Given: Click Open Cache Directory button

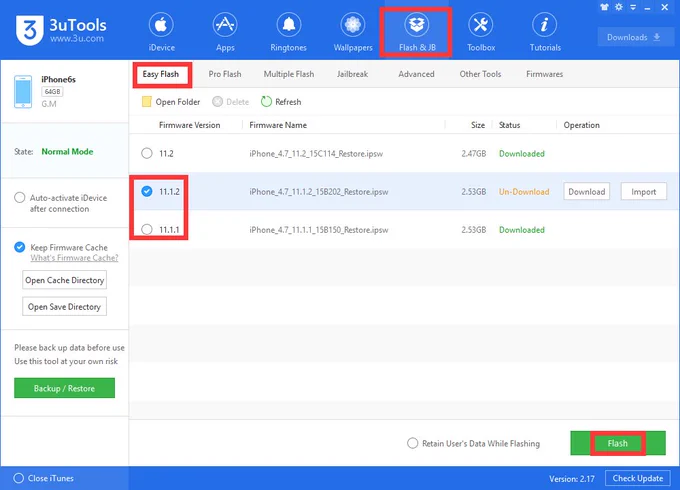Looking at the screenshot, I should point(64,280).
